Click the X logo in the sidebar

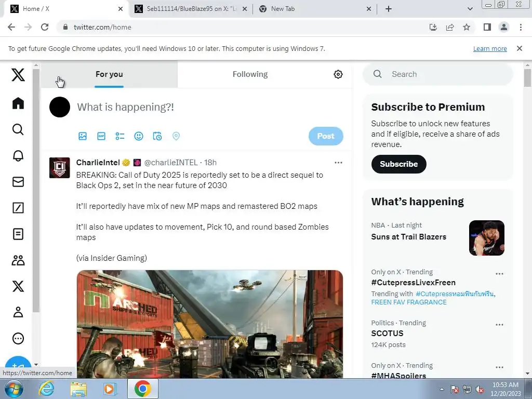18,75
